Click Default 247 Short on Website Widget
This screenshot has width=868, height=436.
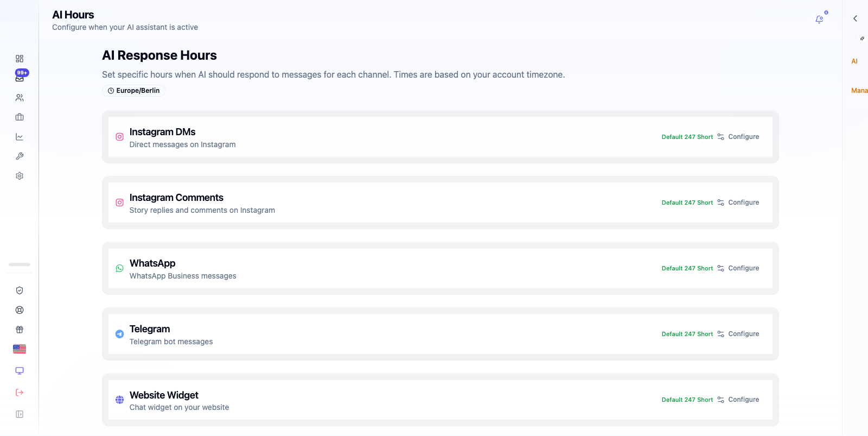tap(687, 400)
